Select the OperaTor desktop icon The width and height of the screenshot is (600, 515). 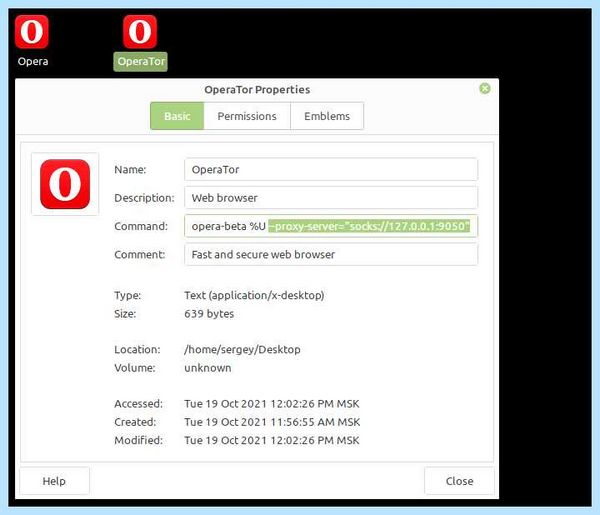pos(140,32)
